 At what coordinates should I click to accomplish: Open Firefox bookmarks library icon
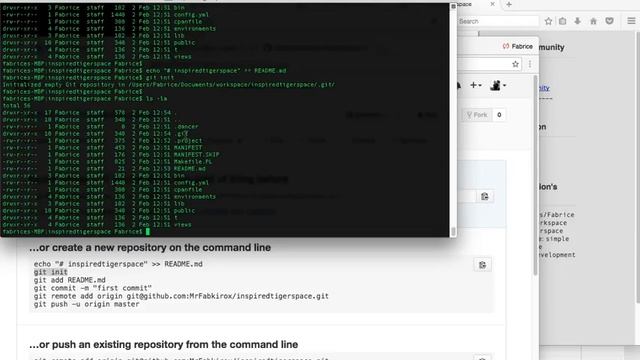pyautogui.click(x=562, y=21)
